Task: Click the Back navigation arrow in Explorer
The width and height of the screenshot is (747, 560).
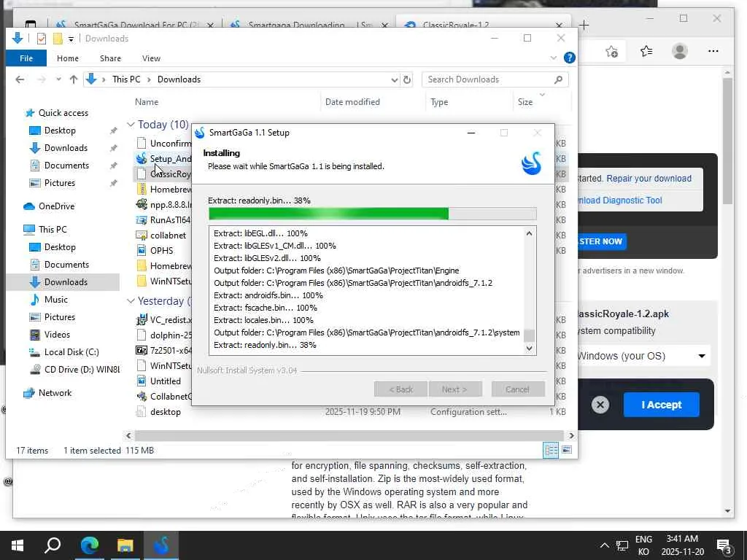Action: 20,79
